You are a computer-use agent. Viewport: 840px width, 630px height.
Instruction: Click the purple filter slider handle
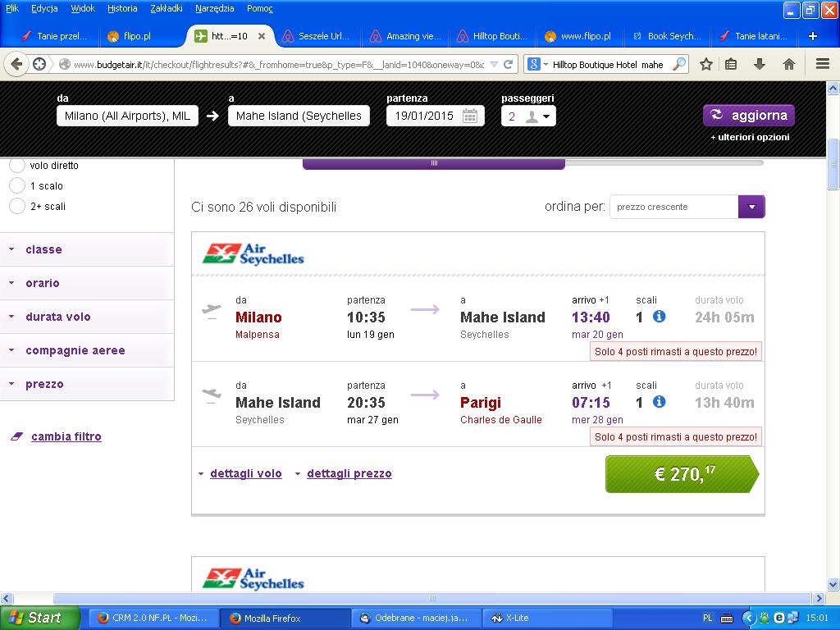click(434, 163)
